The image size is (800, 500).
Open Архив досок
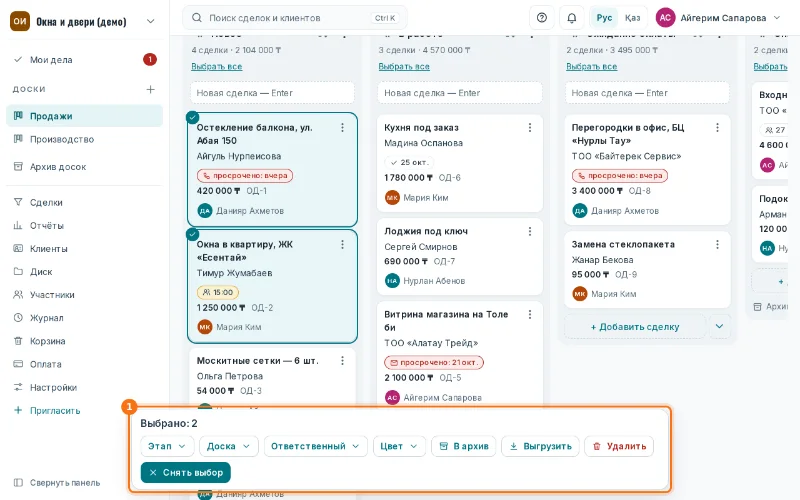click(x=84, y=167)
